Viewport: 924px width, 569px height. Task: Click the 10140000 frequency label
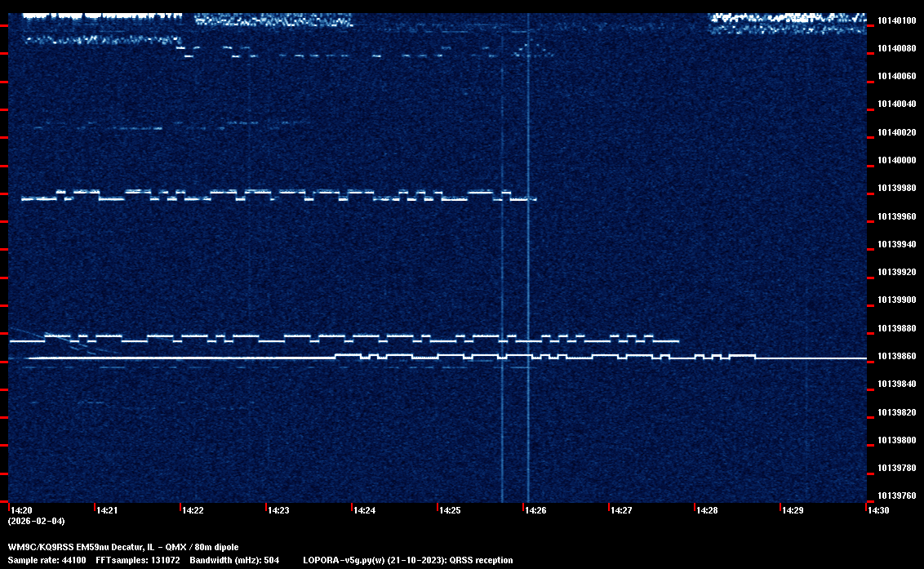pos(896,160)
